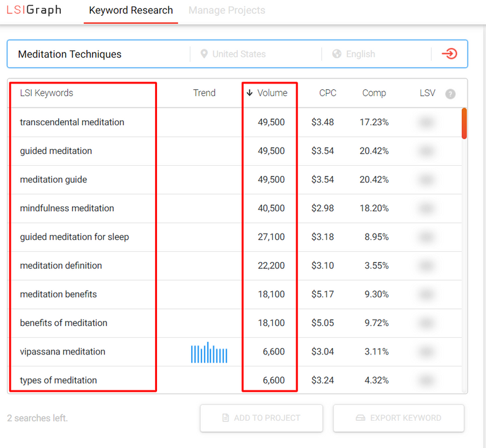The width and height of the screenshot is (486, 448).
Task: Select the guided meditation keyword row
Action: 235,151
